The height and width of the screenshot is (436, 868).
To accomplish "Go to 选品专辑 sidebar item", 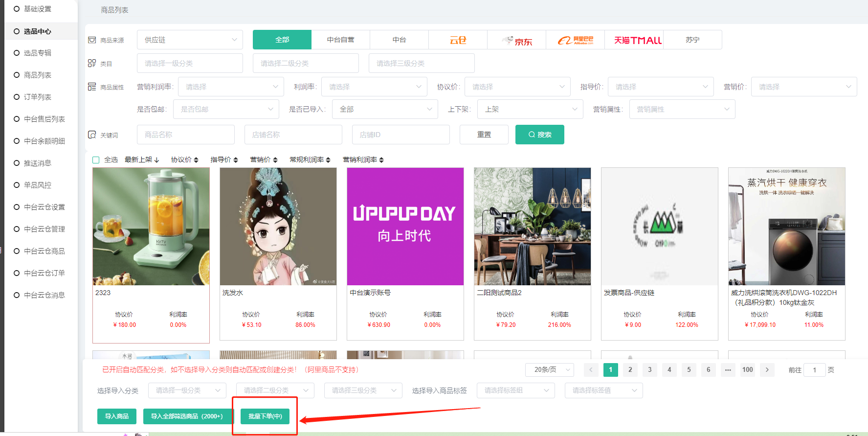I will coord(38,53).
